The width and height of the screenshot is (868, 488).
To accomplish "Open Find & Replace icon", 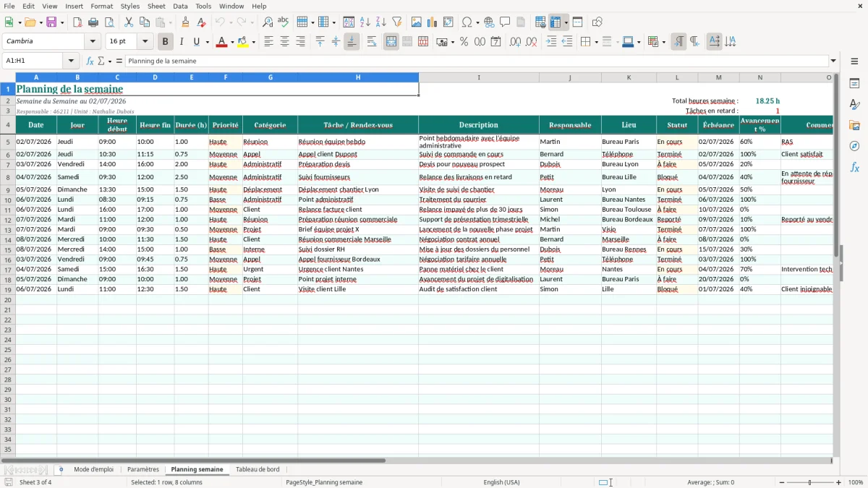I will 268,22.
